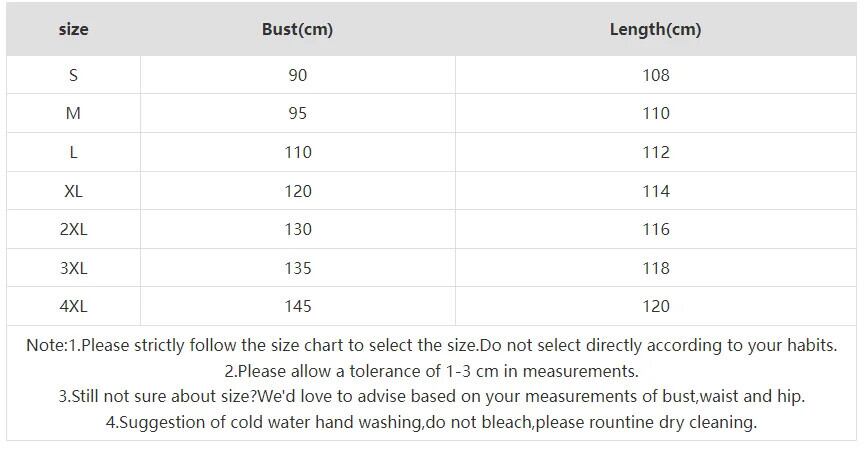This screenshot has height=449, width=866.
Task: Click bust value 145 in 4XL row
Action: (x=298, y=306)
